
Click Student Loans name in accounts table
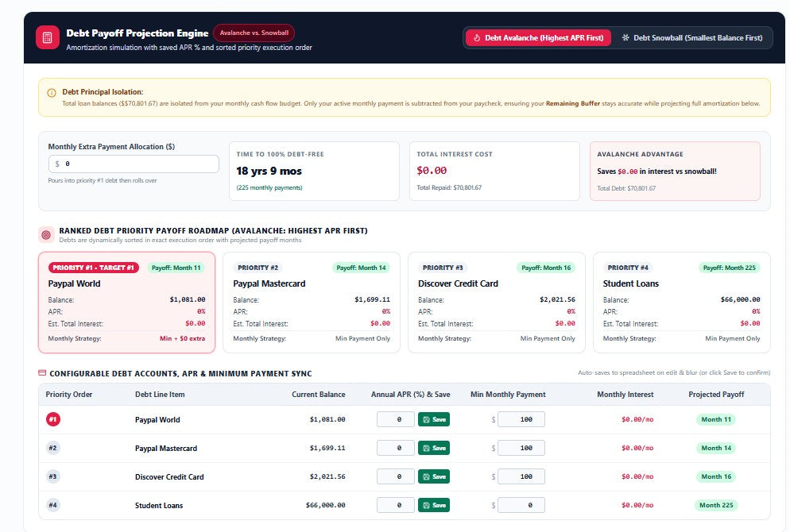click(x=159, y=505)
